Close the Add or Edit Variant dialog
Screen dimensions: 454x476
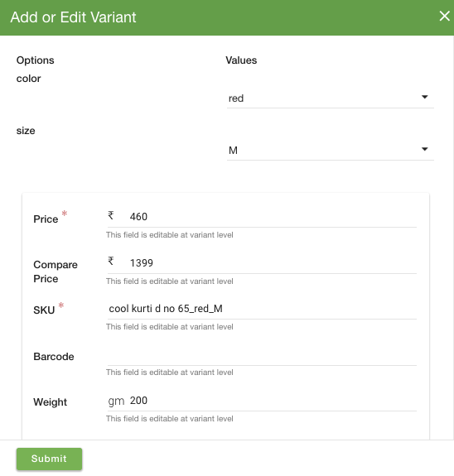[x=444, y=16]
